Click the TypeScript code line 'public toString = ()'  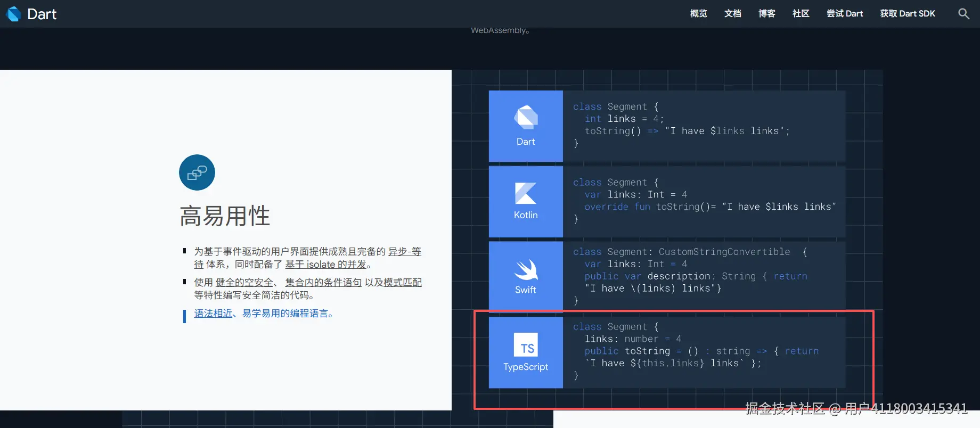(x=702, y=351)
